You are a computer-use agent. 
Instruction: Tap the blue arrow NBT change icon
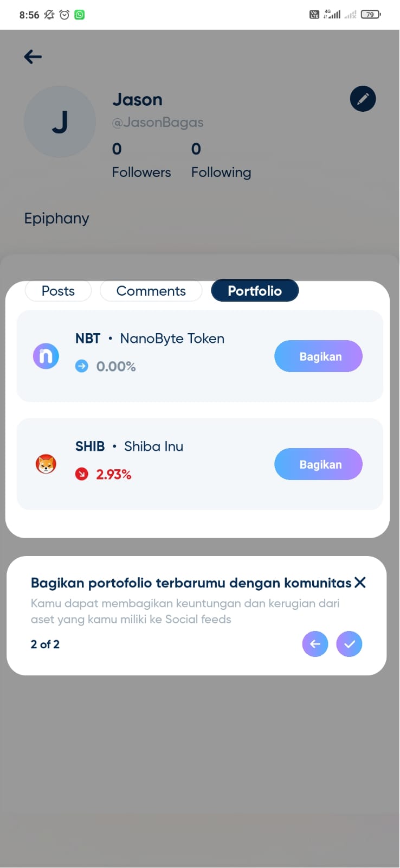click(82, 366)
